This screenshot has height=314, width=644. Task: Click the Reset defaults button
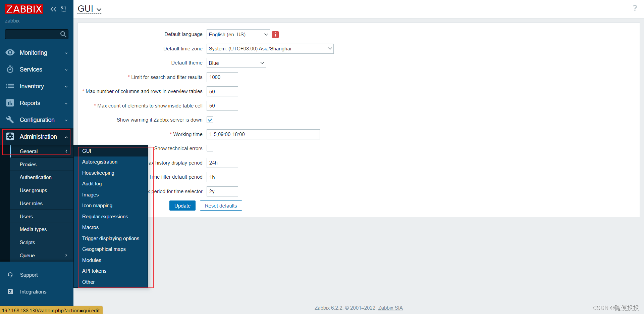click(x=221, y=206)
